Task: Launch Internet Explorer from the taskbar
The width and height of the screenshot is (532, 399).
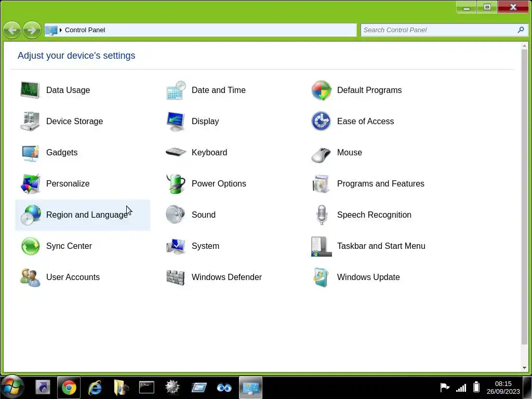Action: [x=95, y=388]
